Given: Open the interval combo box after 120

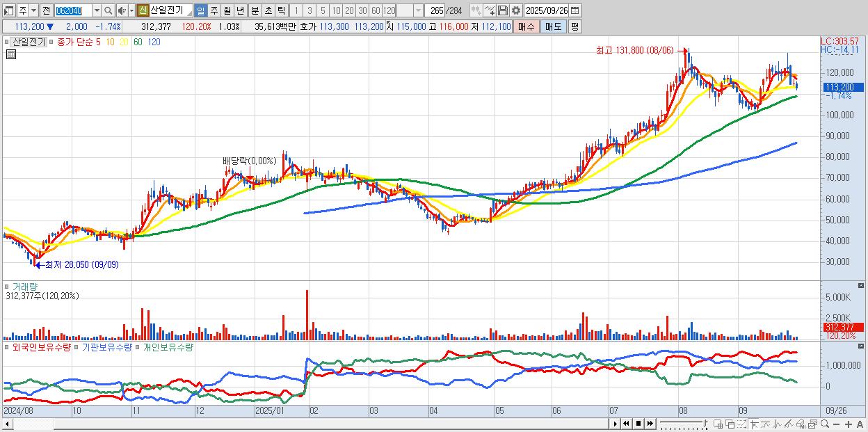Looking at the screenshot, I should coord(410,10).
